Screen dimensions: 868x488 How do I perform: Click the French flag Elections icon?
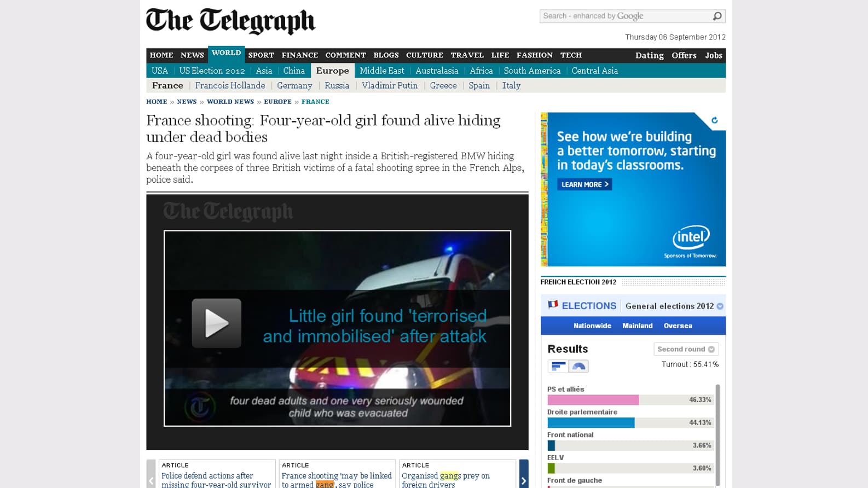(x=553, y=305)
